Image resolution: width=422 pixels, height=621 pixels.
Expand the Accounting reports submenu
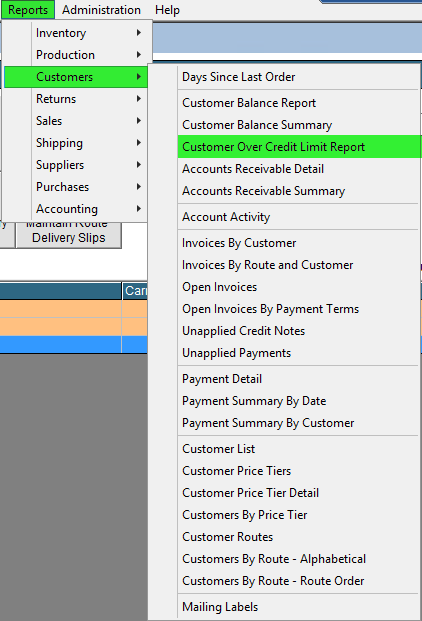(x=75, y=209)
